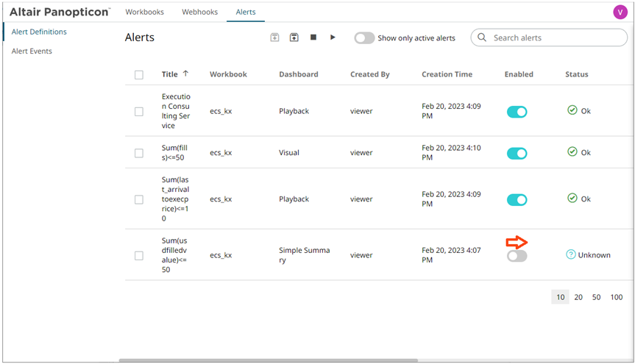Set page size to 100
Image resolution: width=635 pixels, height=364 pixels.
click(x=617, y=297)
